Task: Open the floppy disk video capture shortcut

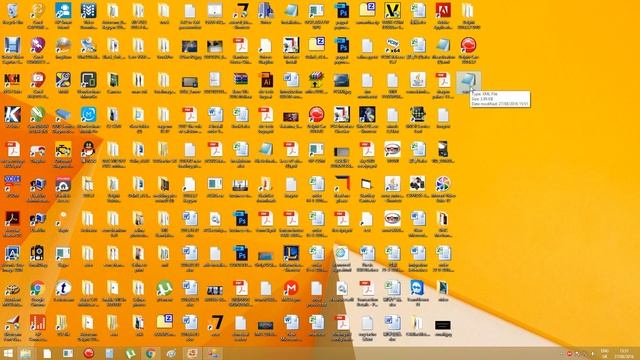Action: 13,46
